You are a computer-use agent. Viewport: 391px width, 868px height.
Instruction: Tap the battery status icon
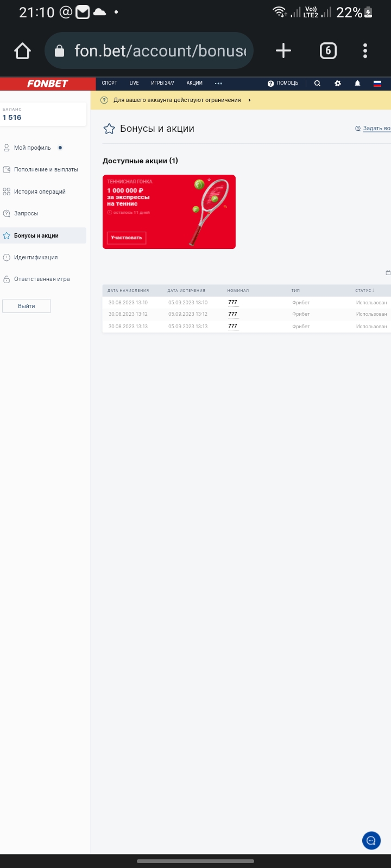coord(368,12)
